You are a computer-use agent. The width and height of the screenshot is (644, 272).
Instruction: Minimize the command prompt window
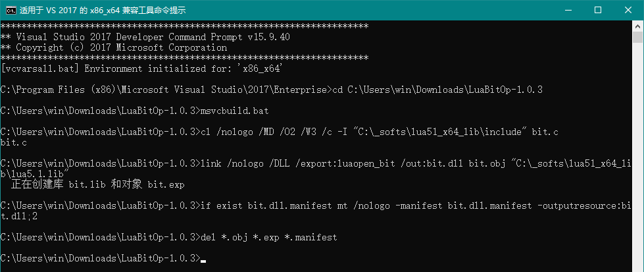(567, 10)
